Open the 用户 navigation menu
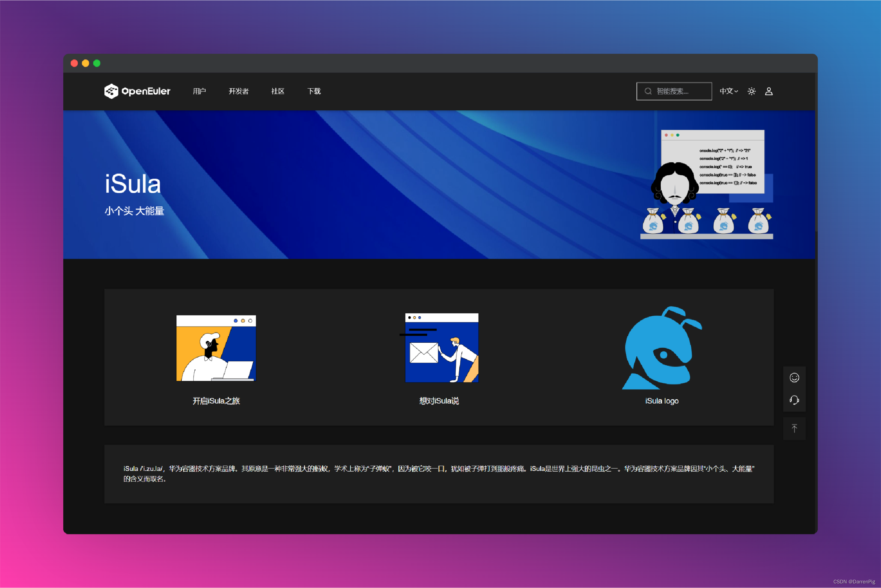The image size is (881, 588). coord(199,91)
